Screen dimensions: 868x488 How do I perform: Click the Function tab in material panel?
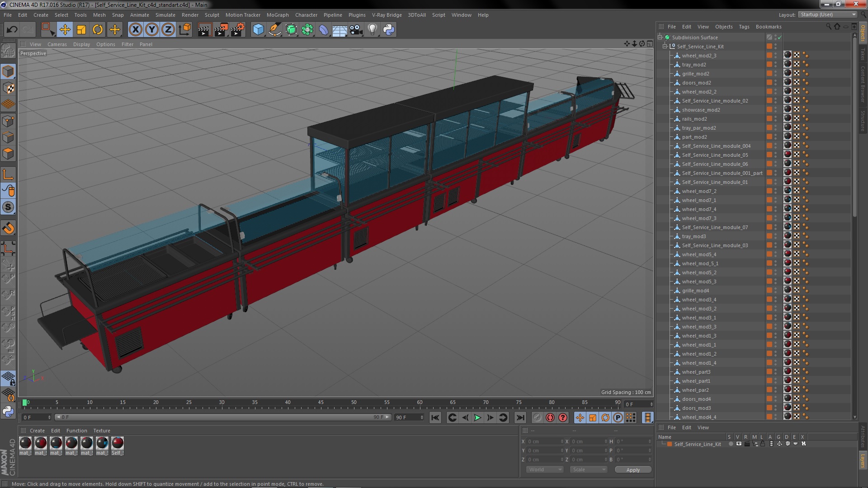coord(76,430)
